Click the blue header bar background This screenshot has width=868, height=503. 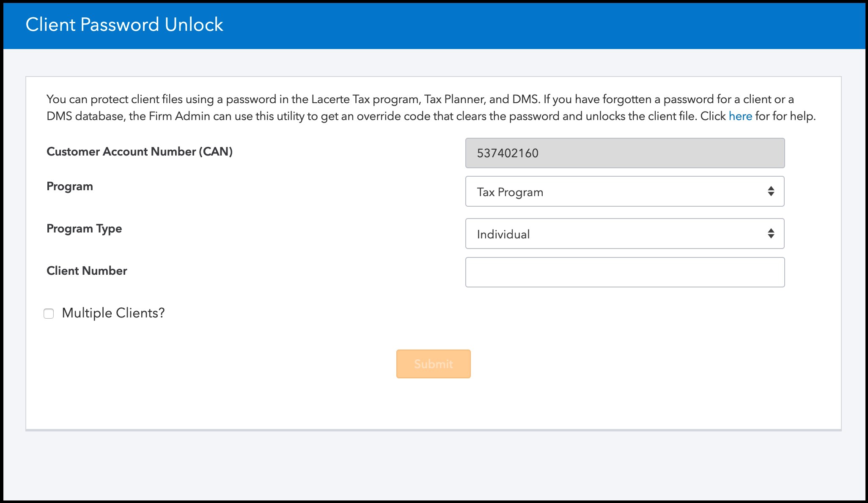[x=508, y=25]
